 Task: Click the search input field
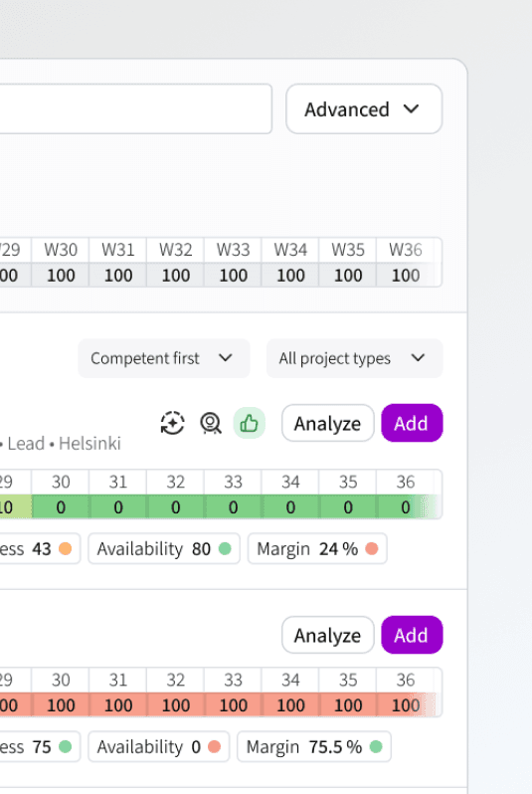pyautogui.click(x=135, y=108)
